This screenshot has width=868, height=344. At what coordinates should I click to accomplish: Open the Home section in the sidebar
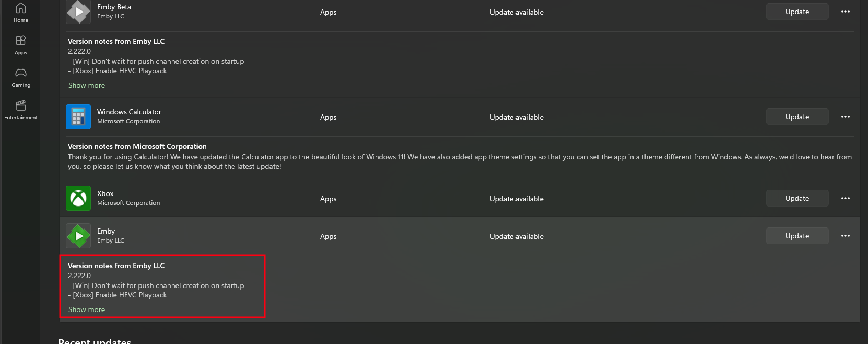pos(21,13)
